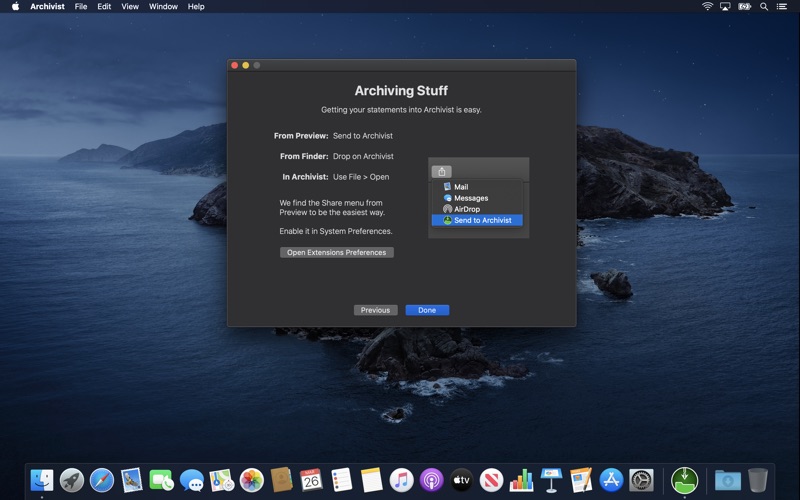
Task: Click the Archiving Stuff heading
Action: pos(401,91)
